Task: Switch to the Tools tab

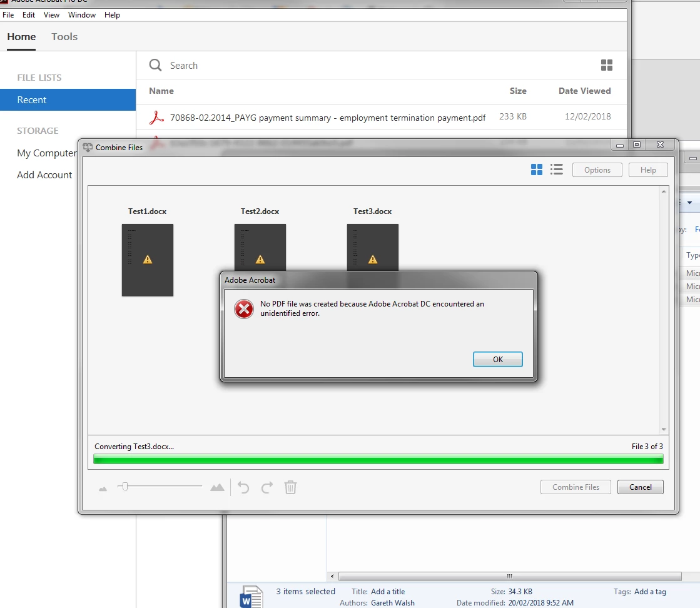Action: pos(64,37)
